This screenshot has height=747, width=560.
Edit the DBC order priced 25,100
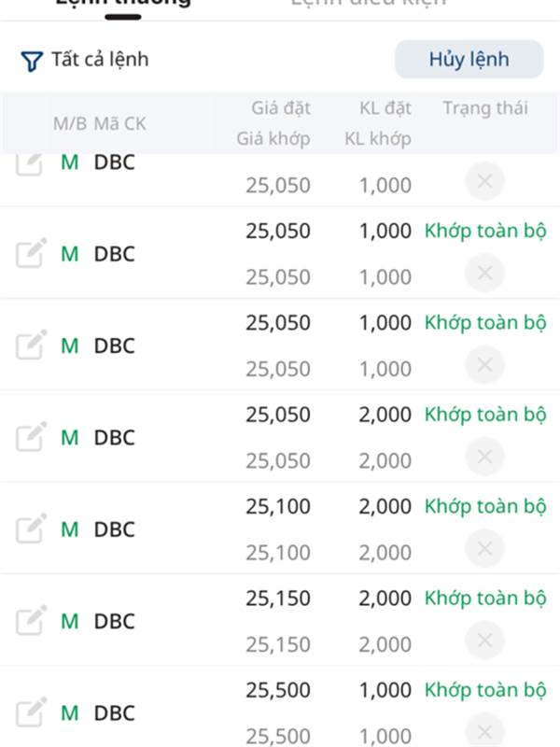32,529
